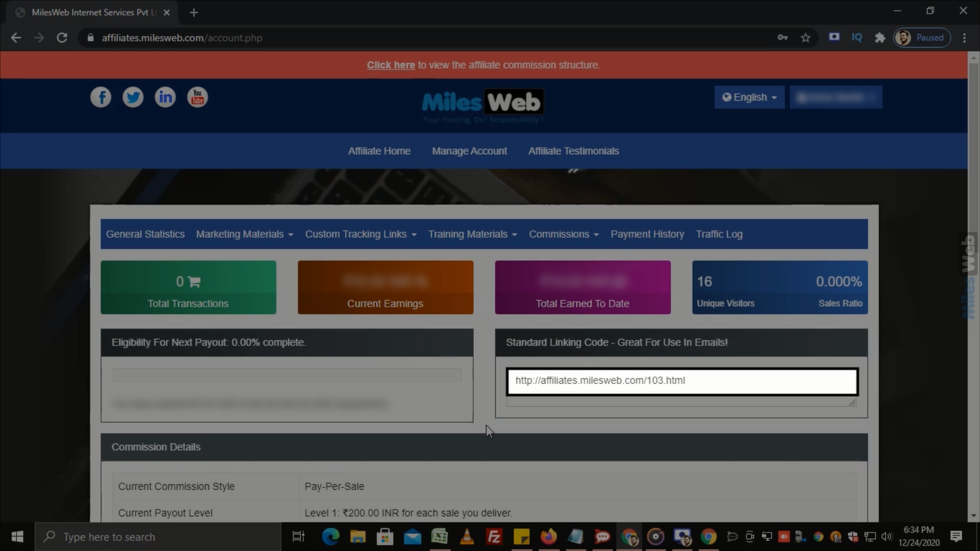Screen dimensions: 980x551
Task: Click the Current Earnings orange card
Action: [385, 287]
